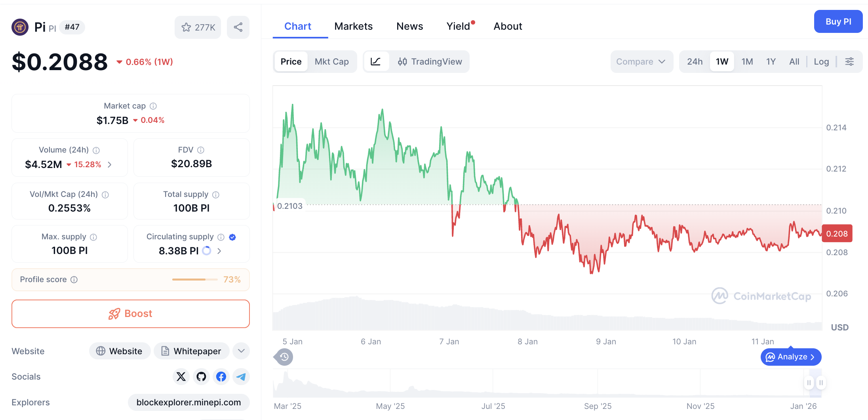The width and height of the screenshot is (868, 420).
Task: Enable Log scale on the chart
Action: tap(821, 61)
